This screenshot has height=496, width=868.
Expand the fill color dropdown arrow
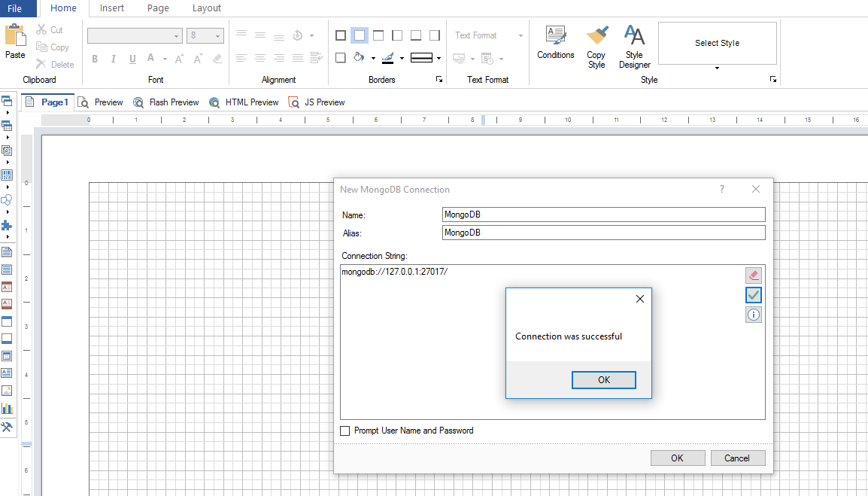(373, 58)
